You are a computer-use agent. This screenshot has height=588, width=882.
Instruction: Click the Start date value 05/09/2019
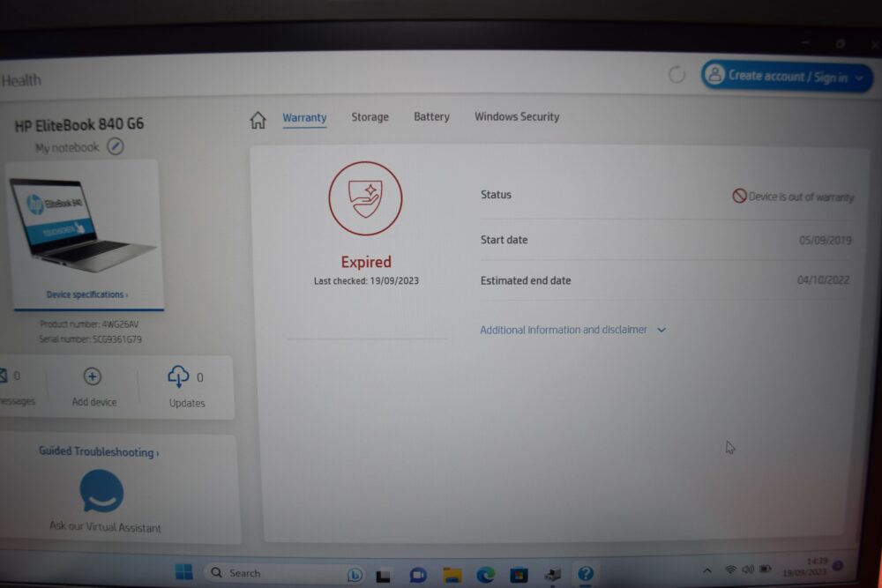pyautogui.click(x=826, y=241)
